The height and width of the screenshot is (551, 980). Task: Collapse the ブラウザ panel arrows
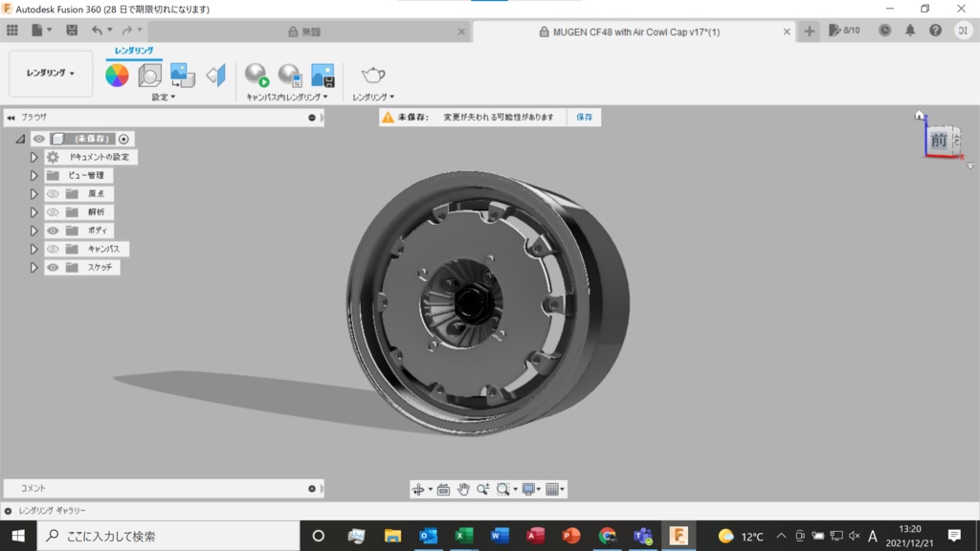(11, 118)
